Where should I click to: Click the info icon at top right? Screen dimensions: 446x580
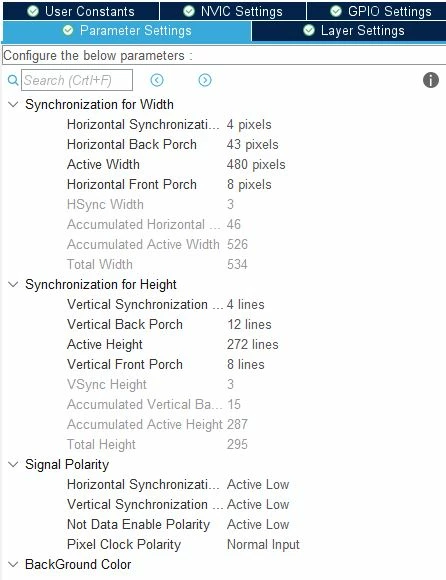coord(430,80)
